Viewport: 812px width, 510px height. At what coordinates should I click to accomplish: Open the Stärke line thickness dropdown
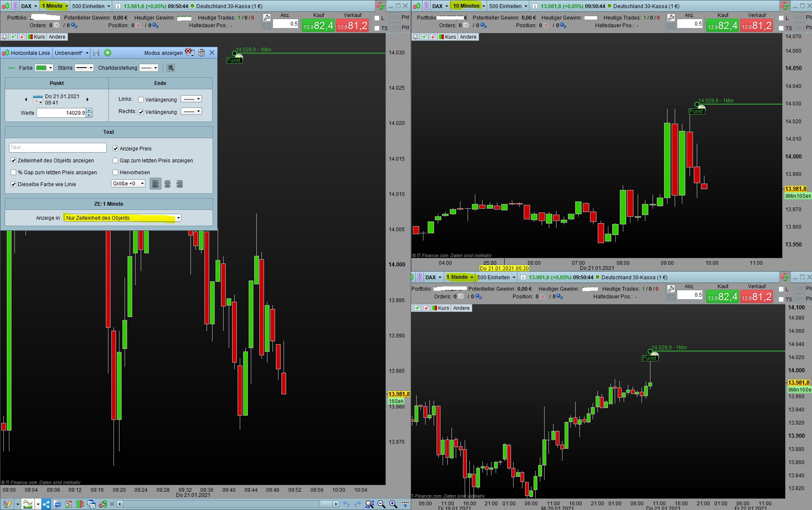(84, 68)
